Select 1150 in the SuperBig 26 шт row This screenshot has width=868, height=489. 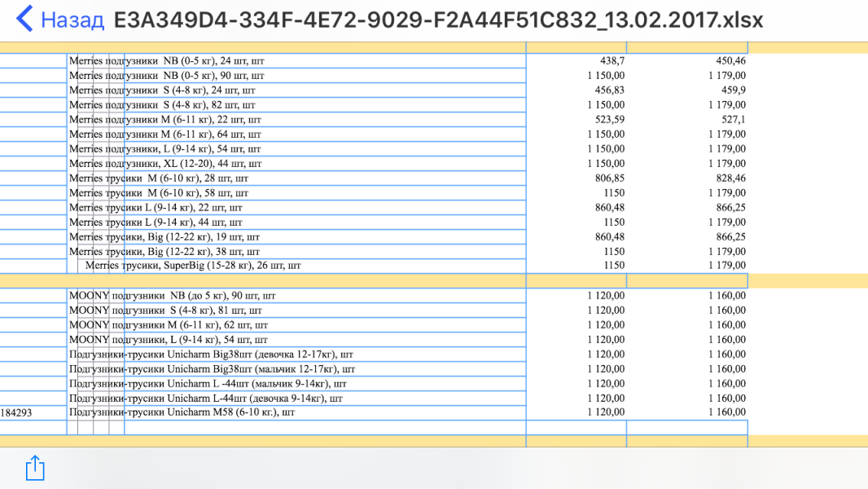(614, 266)
